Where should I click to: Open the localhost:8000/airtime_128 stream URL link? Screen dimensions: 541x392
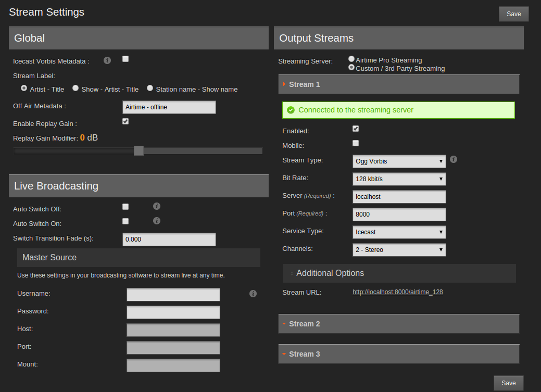397,292
